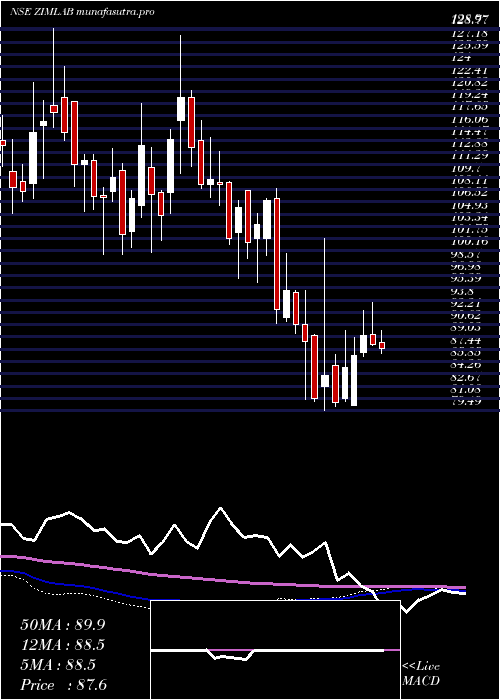Click the 104.93 price axis label
This screenshot has height=700, width=500.
tap(470, 205)
